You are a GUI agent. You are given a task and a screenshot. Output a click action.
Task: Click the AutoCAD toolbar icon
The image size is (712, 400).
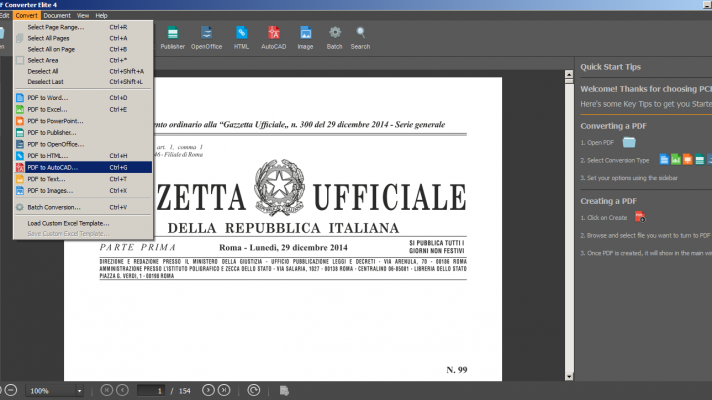273,37
